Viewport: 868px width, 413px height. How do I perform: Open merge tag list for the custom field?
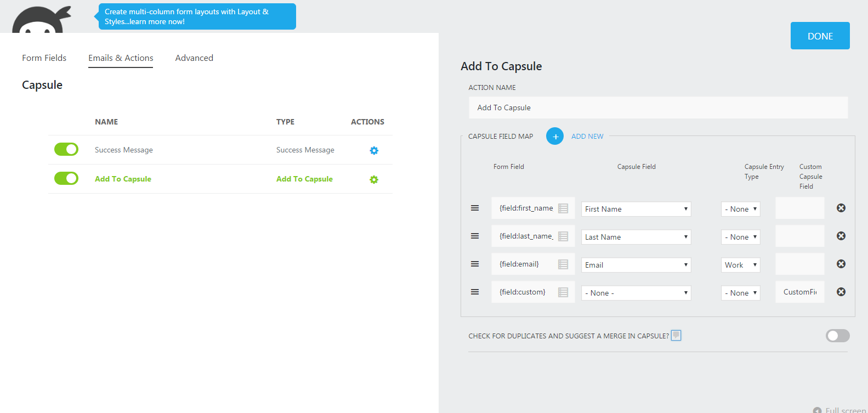coord(563,292)
